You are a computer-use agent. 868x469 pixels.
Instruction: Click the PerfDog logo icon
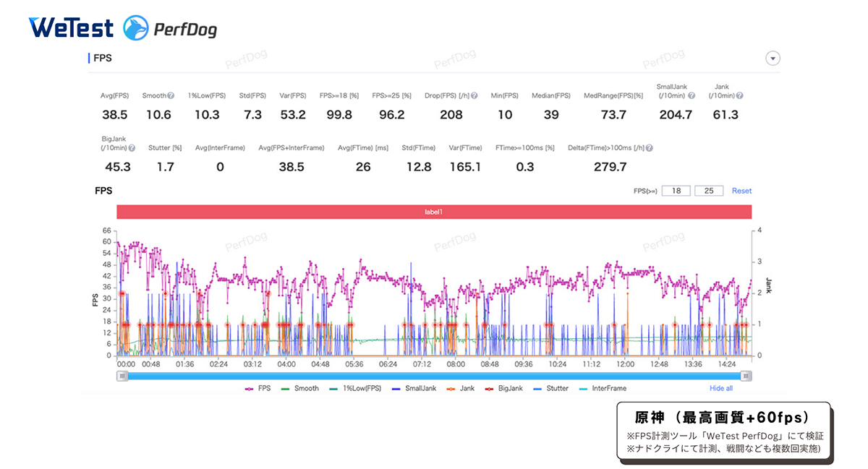coord(136,28)
